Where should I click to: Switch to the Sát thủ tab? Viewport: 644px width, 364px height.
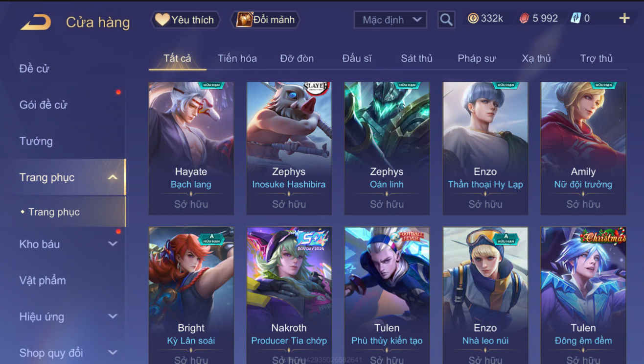click(x=416, y=58)
